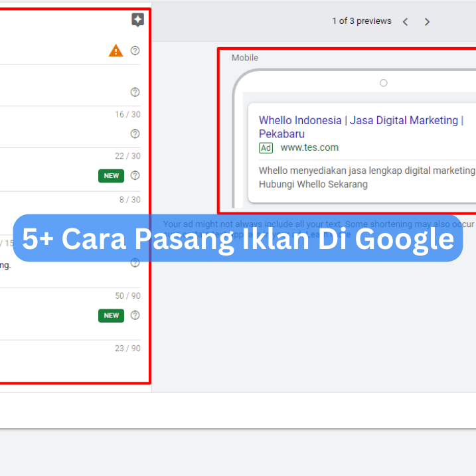Screen dimensions: 476x476
Task: Open the Whello Indonesia ad headline link
Action: pyautogui.click(x=361, y=127)
